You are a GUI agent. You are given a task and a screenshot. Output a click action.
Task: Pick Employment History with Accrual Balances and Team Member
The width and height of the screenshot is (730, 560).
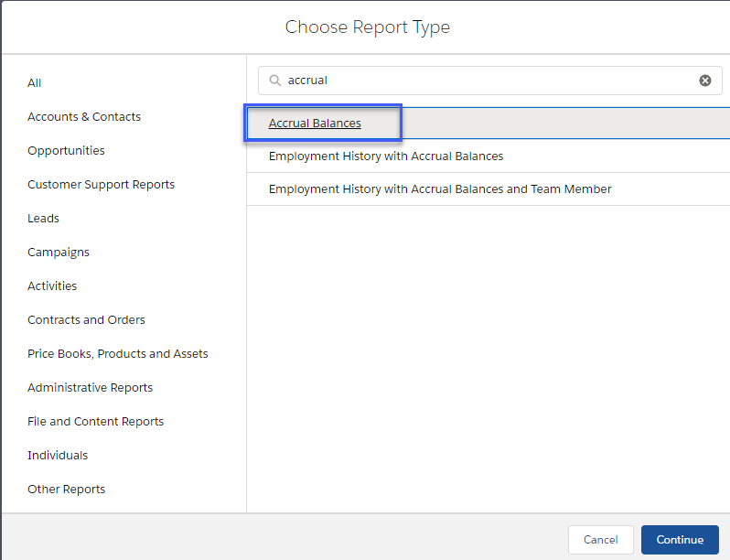click(x=439, y=189)
